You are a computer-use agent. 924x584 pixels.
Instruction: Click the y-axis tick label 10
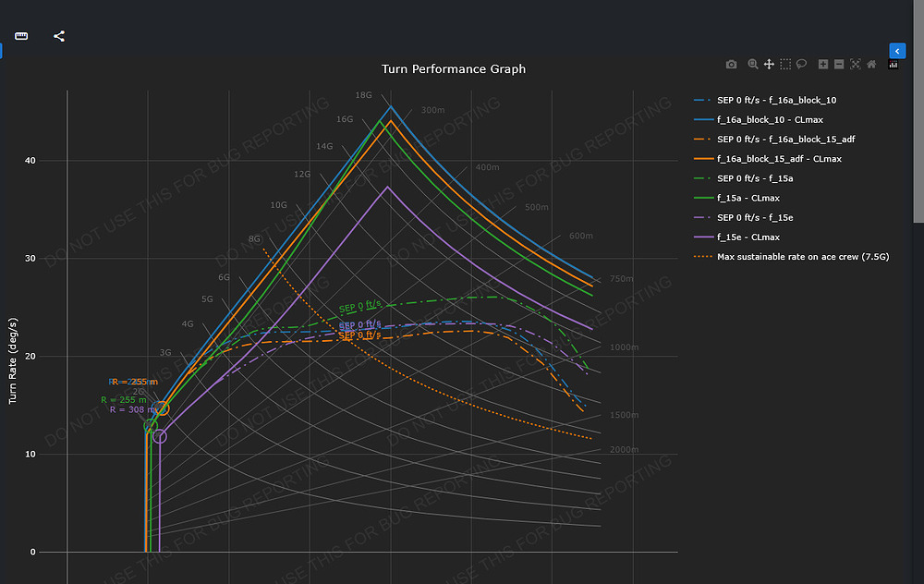coord(30,454)
